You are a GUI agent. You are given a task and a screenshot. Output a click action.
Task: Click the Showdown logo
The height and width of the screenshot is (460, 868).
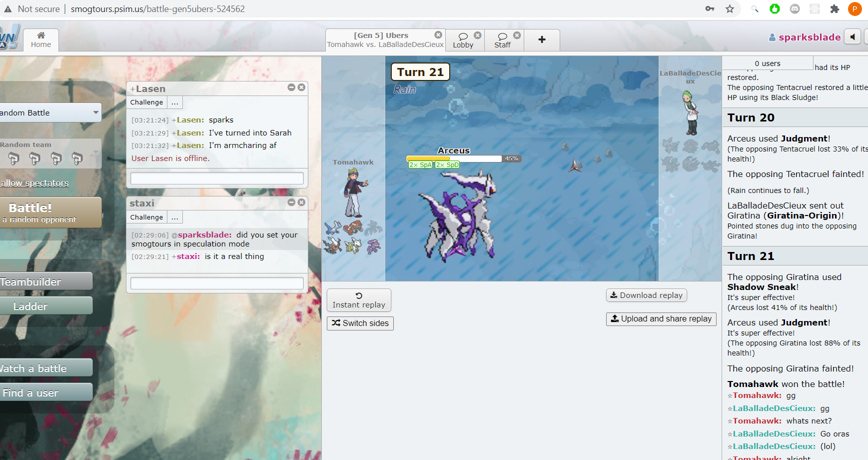click(x=9, y=37)
